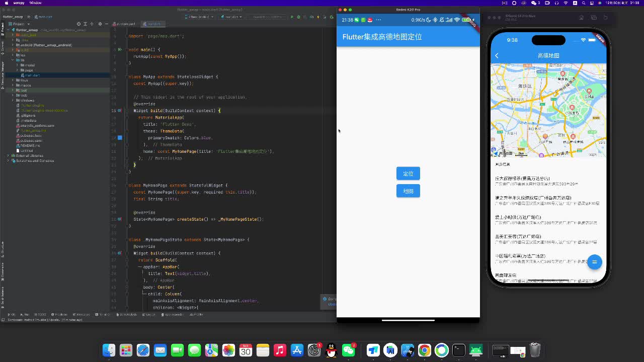The image size is (644, 362).
Task: Open WeChat from the dock
Action: pyautogui.click(x=348, y=350)
